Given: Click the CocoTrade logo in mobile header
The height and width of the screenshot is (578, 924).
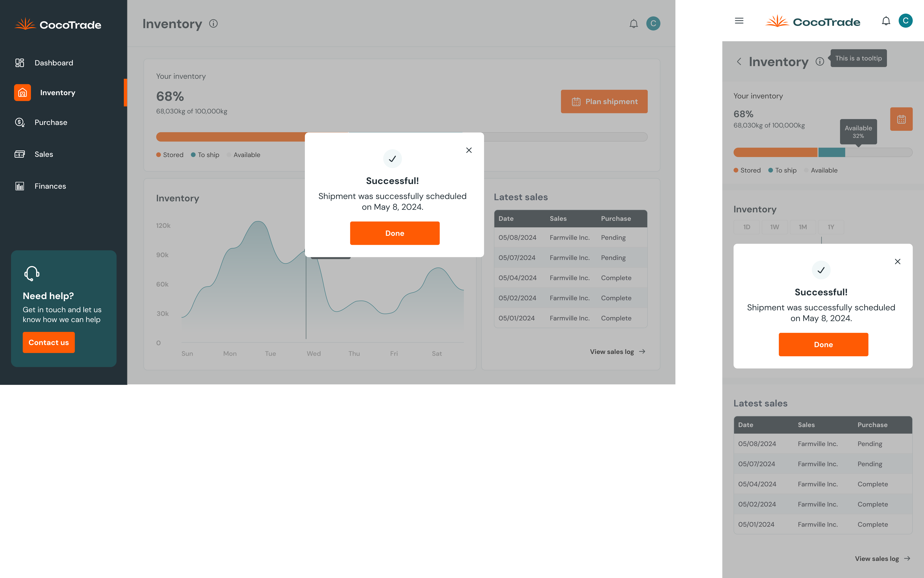Looking at the screenshot, I should 813,21.
